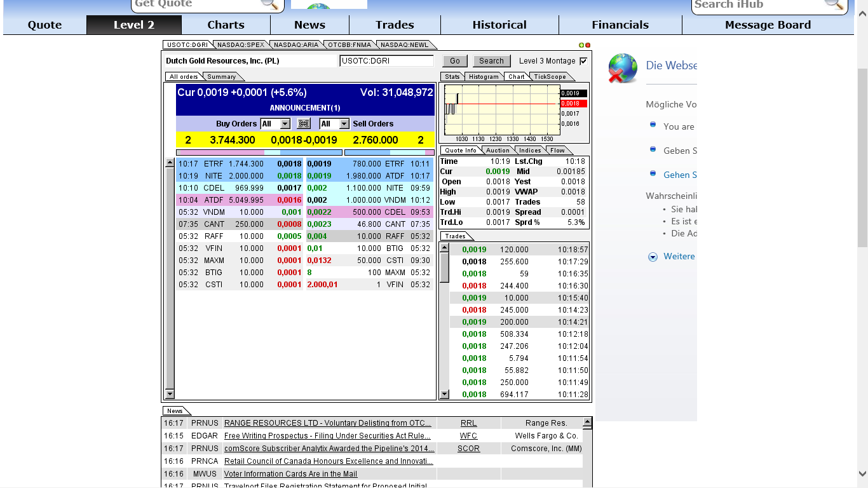Toggle the green connection status light
868x488 pixels.
point(581,44)
